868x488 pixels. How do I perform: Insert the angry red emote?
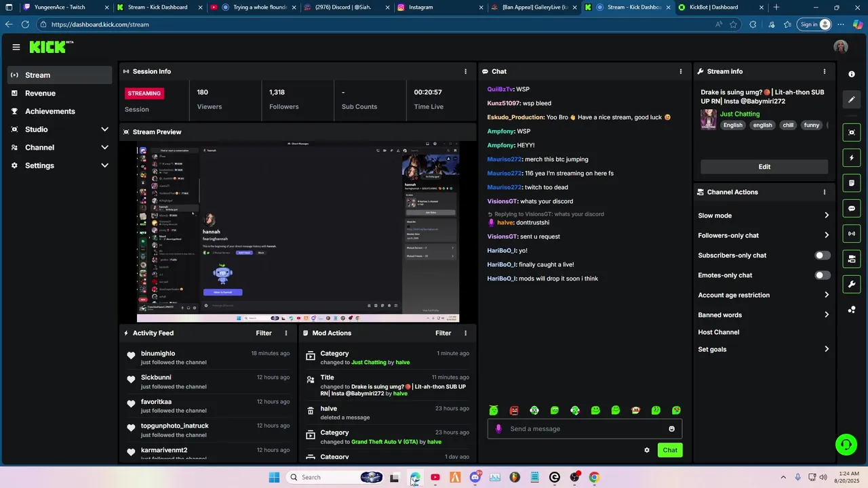(514, 410)
